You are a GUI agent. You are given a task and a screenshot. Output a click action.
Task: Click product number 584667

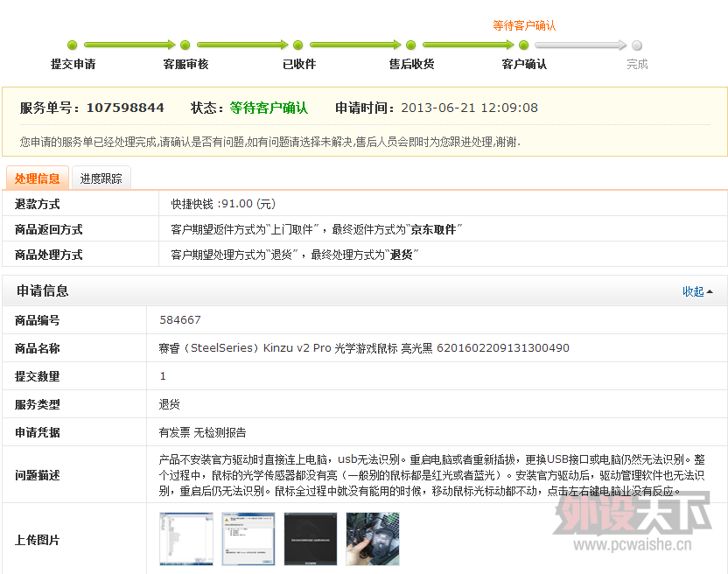[180, 320]
